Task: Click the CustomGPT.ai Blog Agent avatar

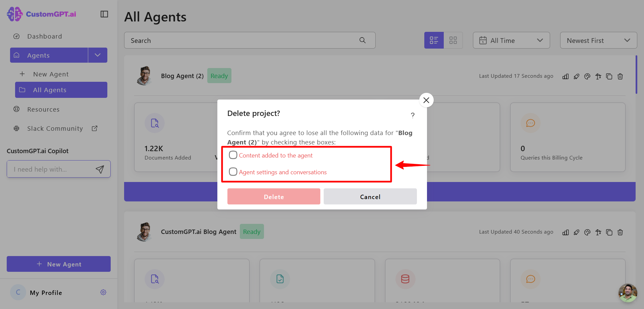Action: point(145,232)
